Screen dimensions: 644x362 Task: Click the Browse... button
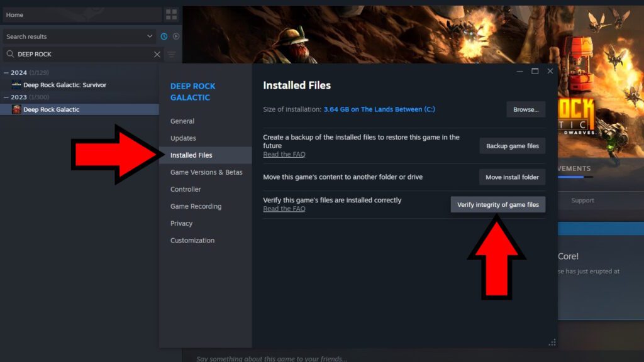(526, 109)
